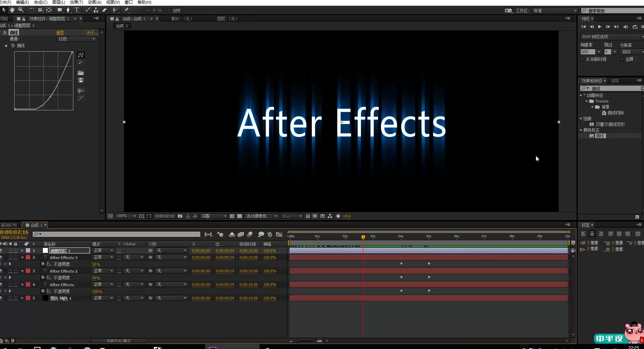Click the timeline zoom slider at bottom
644x349 pixels.
click(305, 341)
